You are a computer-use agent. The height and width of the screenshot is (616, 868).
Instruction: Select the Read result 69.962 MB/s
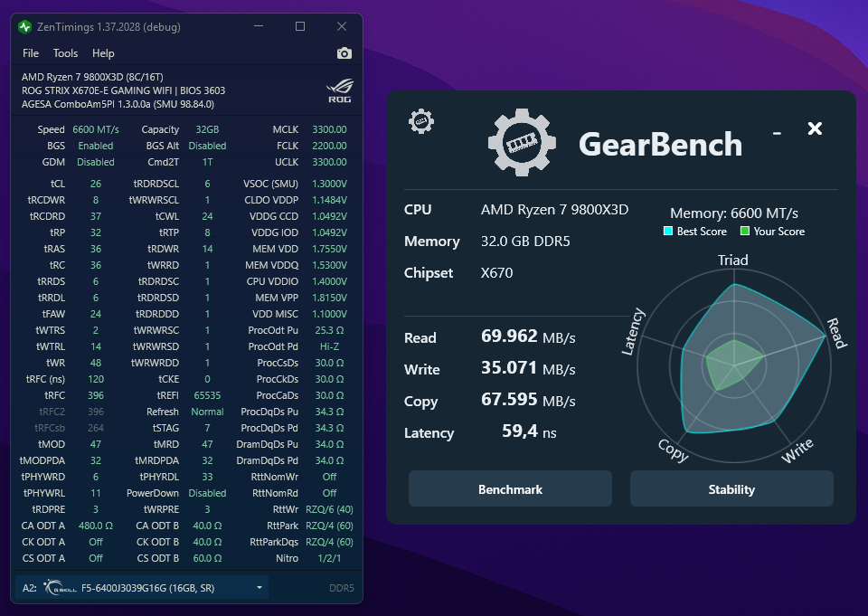pyautogui.click(x=528, y=336)
